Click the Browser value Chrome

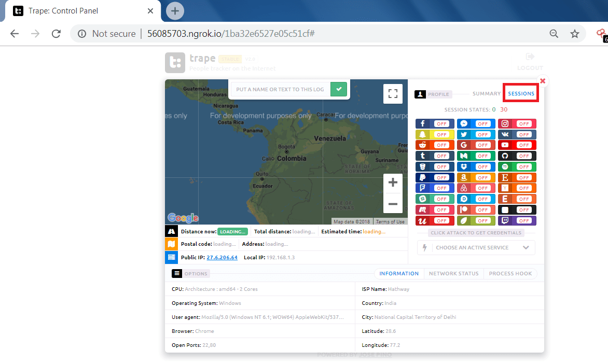coord(204,331)
